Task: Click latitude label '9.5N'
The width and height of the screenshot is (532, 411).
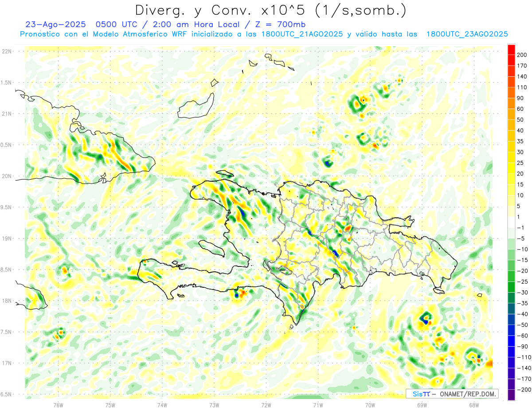Action: pos(6,207)
